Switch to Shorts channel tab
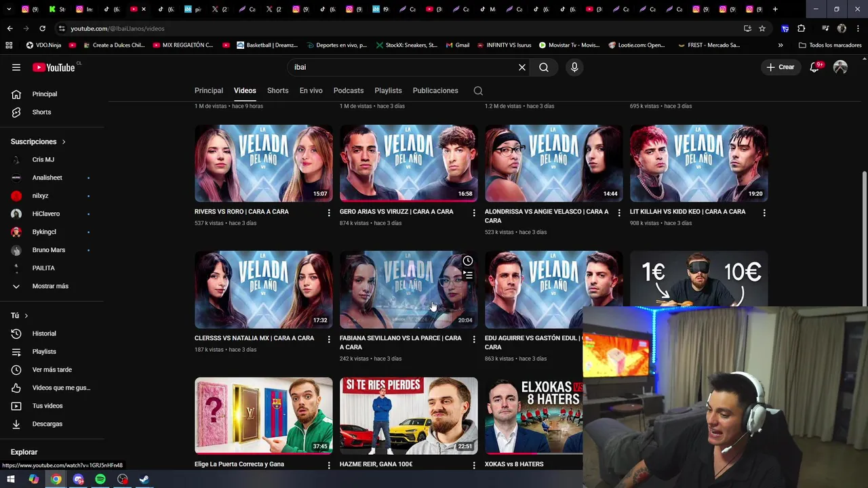 [277, 91]
